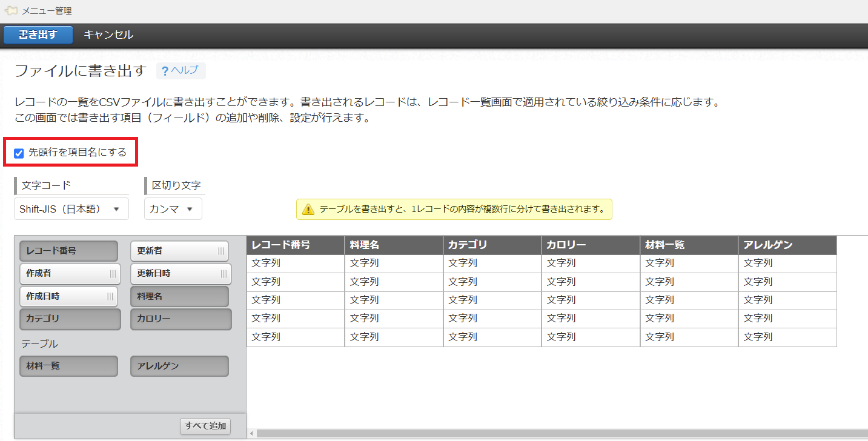Click the ファイルに書き出す heading
Image resolution: width=868 pixels, height=441 pixels.
tap(81, 71)
